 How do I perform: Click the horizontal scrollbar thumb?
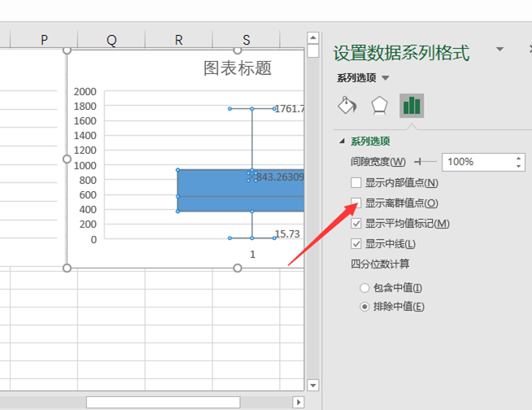(x=164, y=403)
